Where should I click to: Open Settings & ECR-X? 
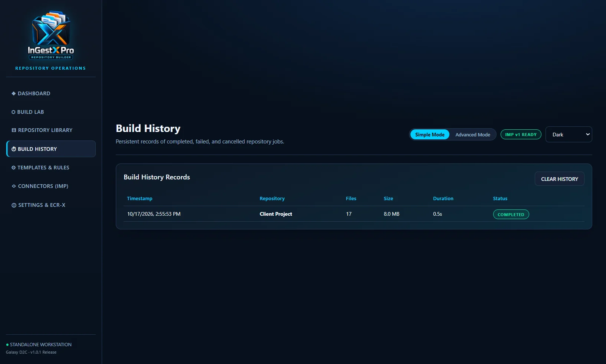[51, 205]
